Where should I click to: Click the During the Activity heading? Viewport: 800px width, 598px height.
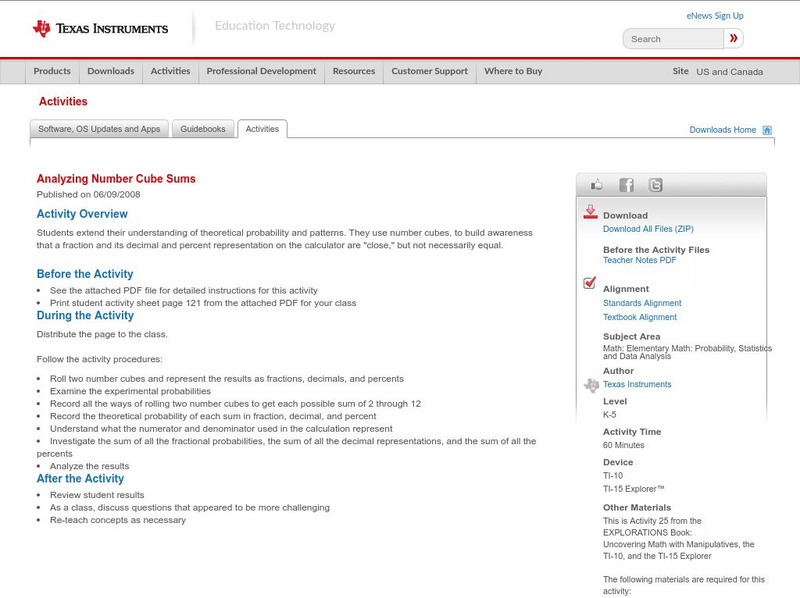(85, 315)
